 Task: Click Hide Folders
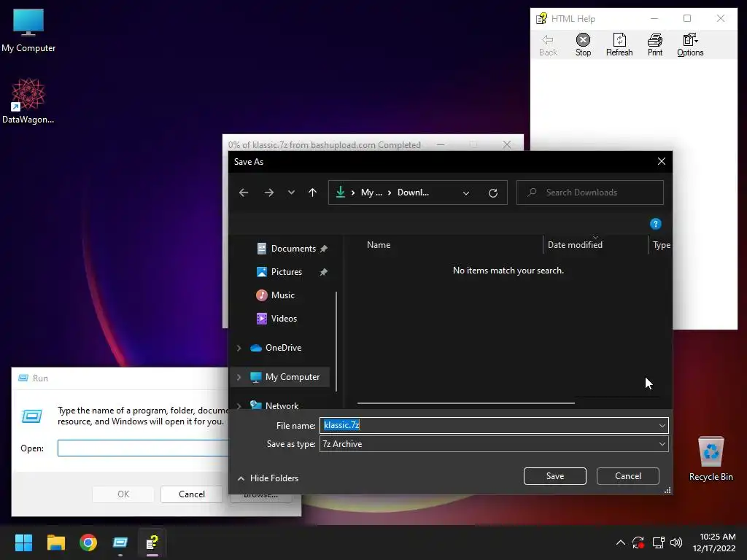tap(268, 478)
